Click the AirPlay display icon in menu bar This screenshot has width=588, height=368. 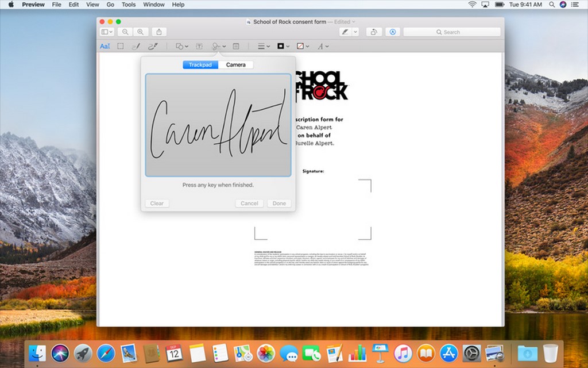point(485,5)
